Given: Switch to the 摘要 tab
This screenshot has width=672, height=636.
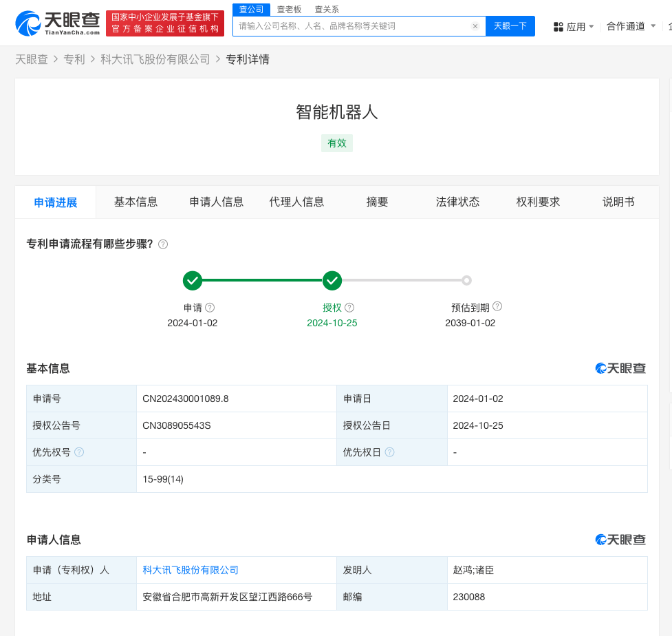Looking at the screenshot, I should pos(377,202).
